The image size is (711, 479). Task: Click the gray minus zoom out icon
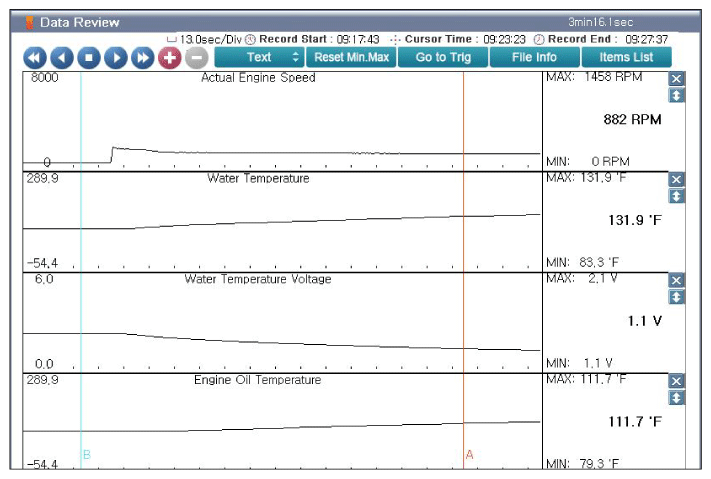point(197,58)
